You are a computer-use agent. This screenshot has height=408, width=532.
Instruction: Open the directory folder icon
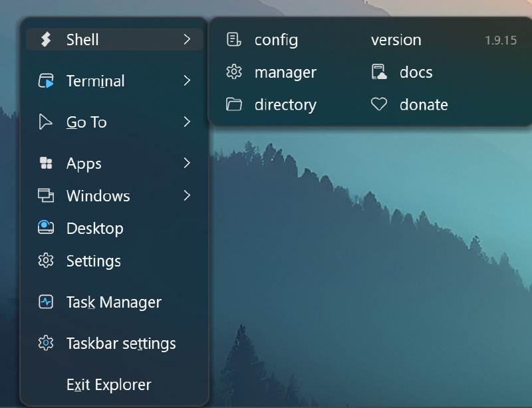point(233,104)
